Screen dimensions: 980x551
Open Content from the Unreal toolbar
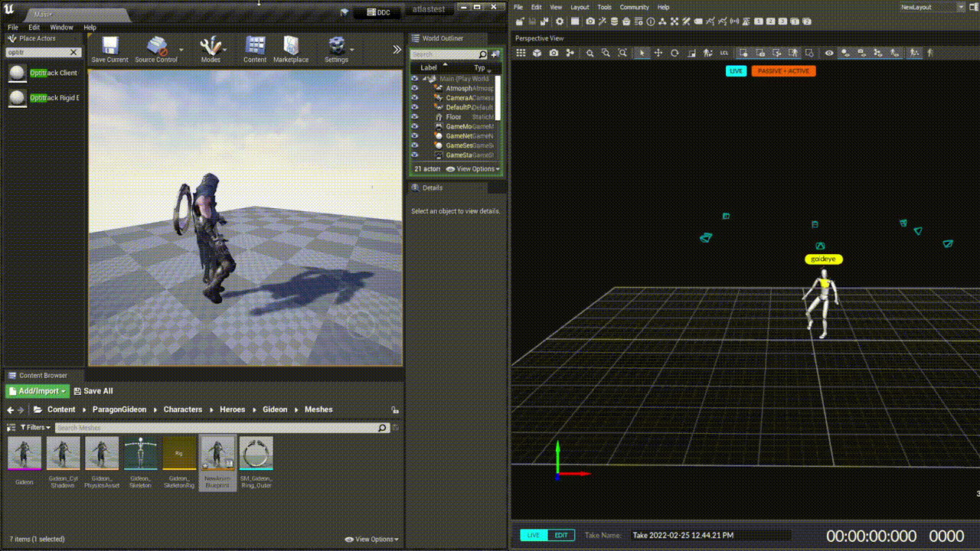point(255,49)
